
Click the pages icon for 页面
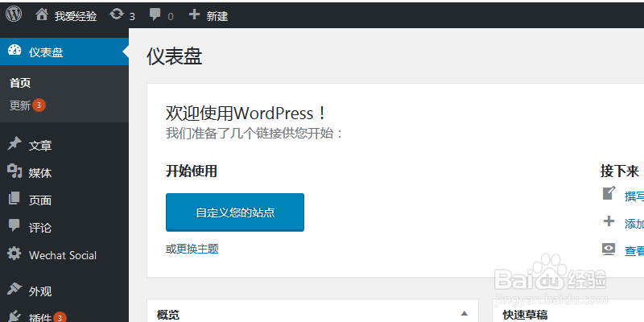click(x=14, y=198)
